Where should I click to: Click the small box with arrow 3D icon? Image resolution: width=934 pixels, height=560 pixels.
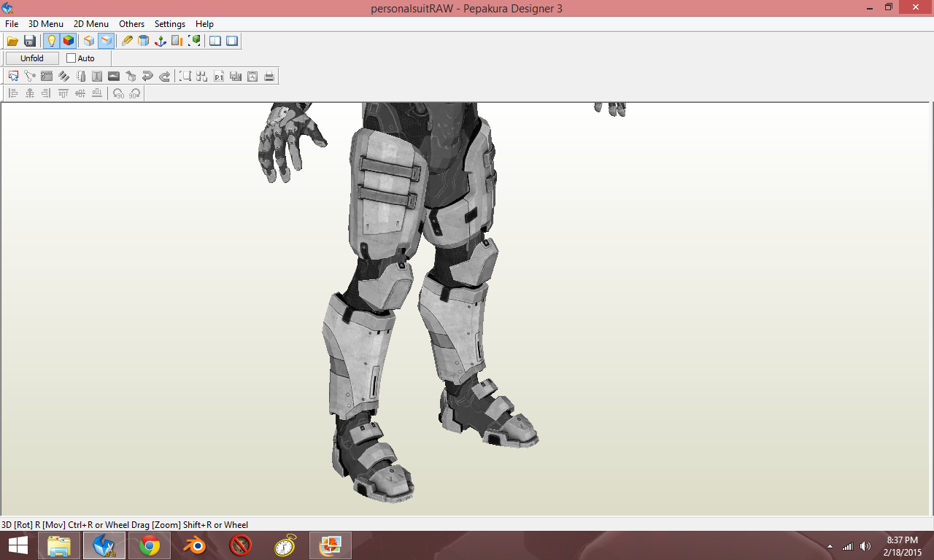click(131, 76)
